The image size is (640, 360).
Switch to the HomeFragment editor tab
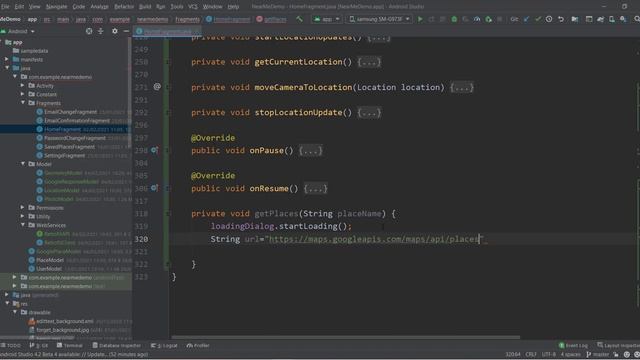[x=167, y=31]
